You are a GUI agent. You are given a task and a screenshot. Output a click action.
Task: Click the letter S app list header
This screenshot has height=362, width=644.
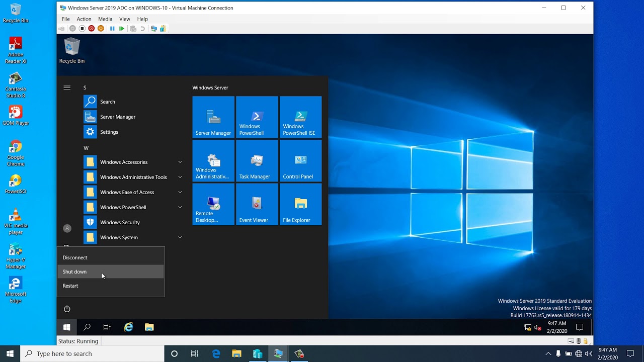85,87
